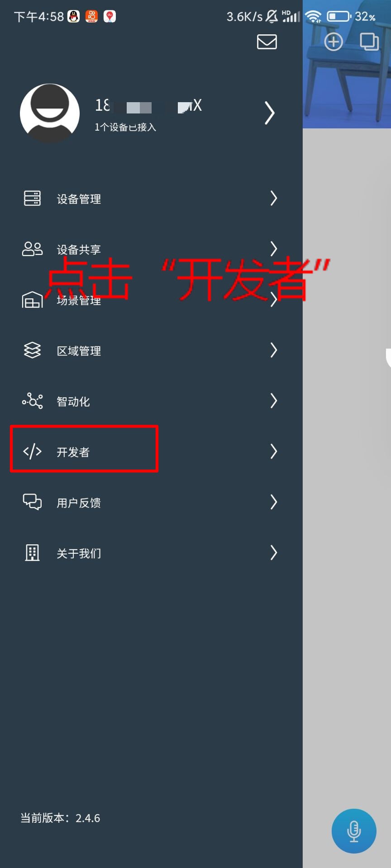391x868 pixels.
Task: Tap the 开发者 code brackets icon
Action: (32, 452)
